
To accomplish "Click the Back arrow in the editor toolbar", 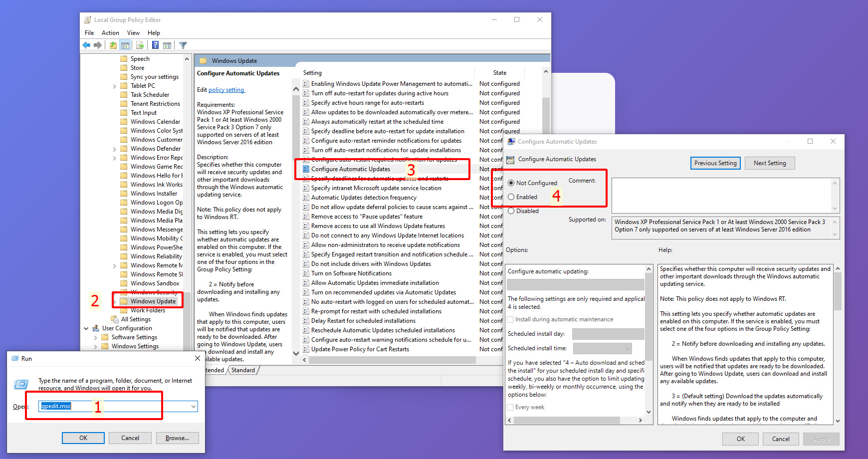I will (x=86, y=45).
